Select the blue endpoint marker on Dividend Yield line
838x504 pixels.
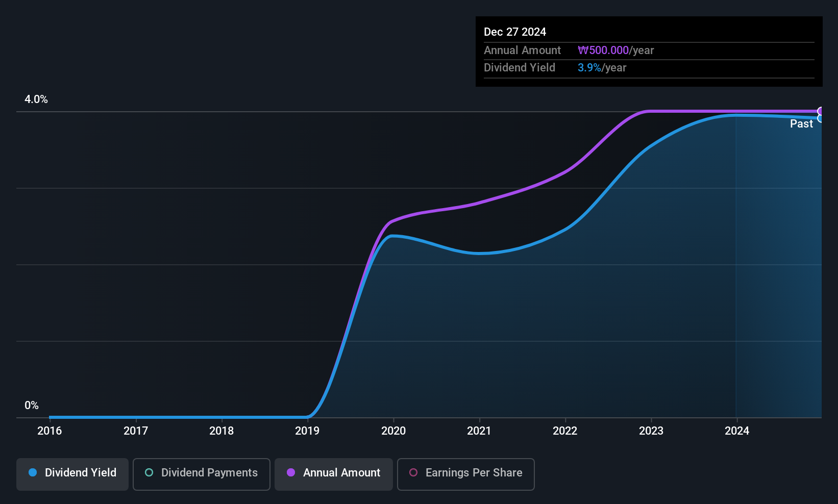tap(821, 118)
